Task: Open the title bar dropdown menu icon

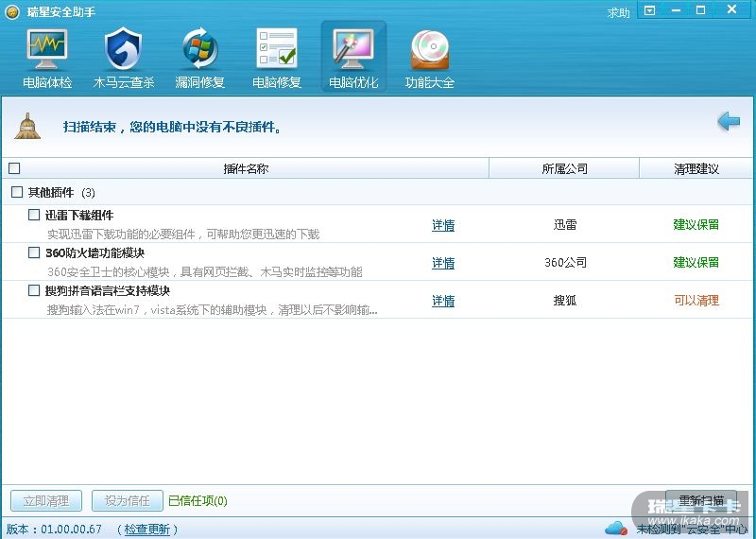Action: click(650, 10)
